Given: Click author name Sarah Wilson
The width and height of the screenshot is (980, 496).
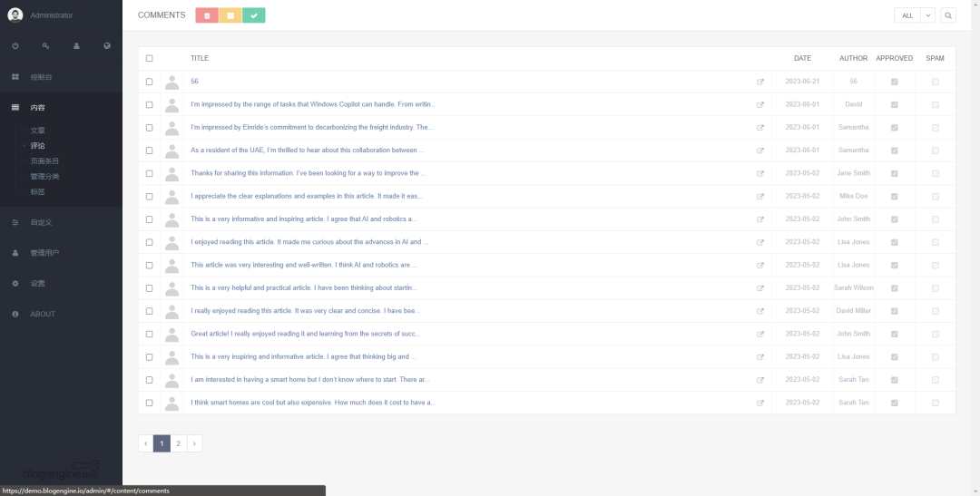Looking at the screenshot, I should coord(853,288).
